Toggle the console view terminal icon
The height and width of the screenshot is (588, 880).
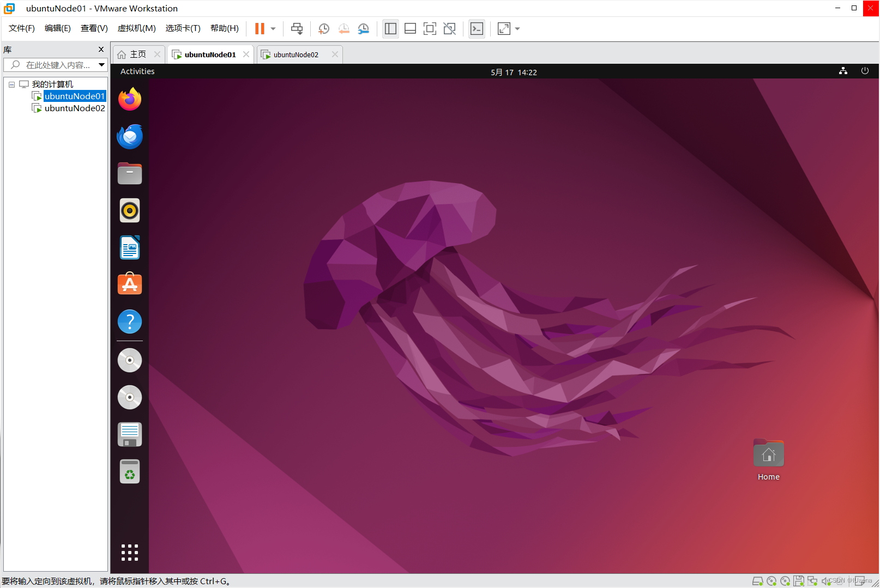[x=477, y=28]
